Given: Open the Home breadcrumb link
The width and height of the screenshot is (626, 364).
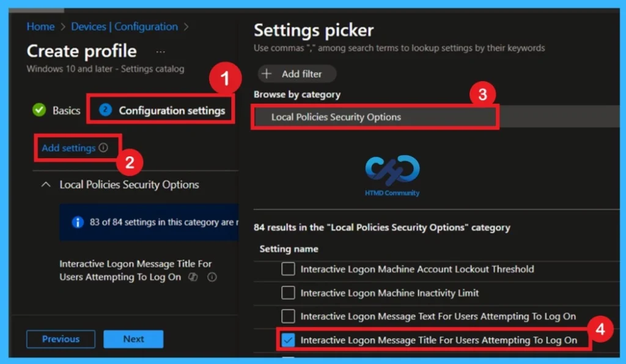Looking at the screenshot, I should (40, 26).
